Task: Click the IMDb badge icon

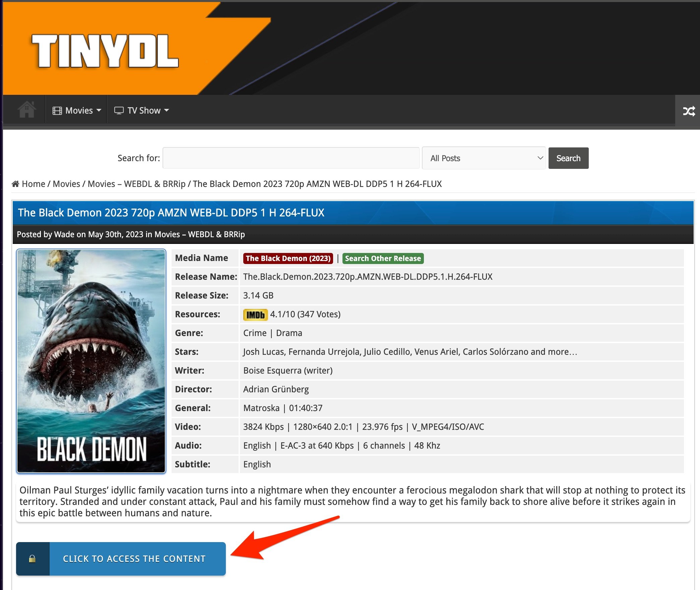Action: (255, 315)
